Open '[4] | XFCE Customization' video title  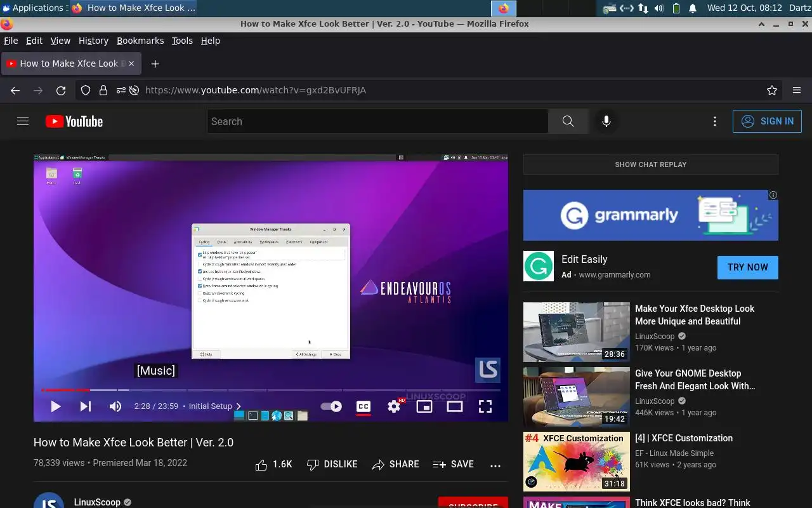tap(684, 438)
